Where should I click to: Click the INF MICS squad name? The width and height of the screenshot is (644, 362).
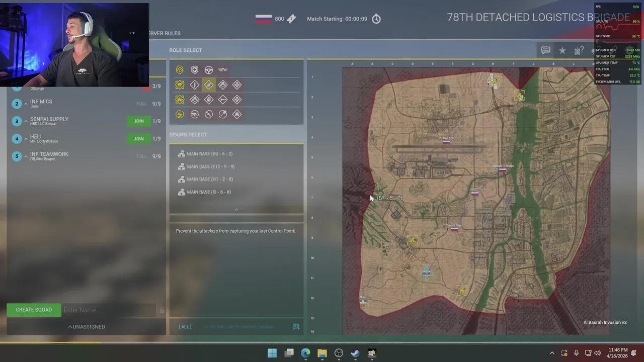click(41, 102)
